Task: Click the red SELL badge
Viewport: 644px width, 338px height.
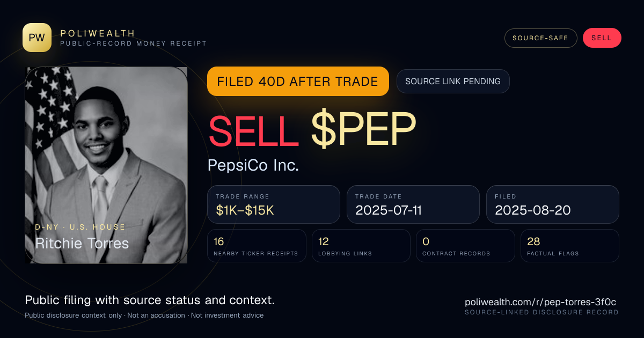Action: click(x=602, y=38)
